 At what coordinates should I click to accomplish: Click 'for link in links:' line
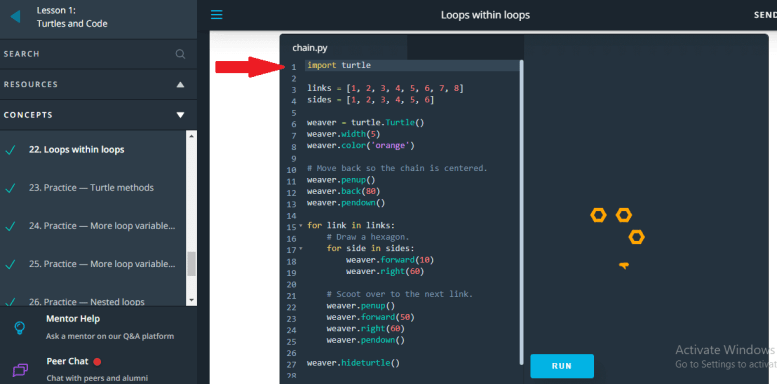[x=351, y=225]
